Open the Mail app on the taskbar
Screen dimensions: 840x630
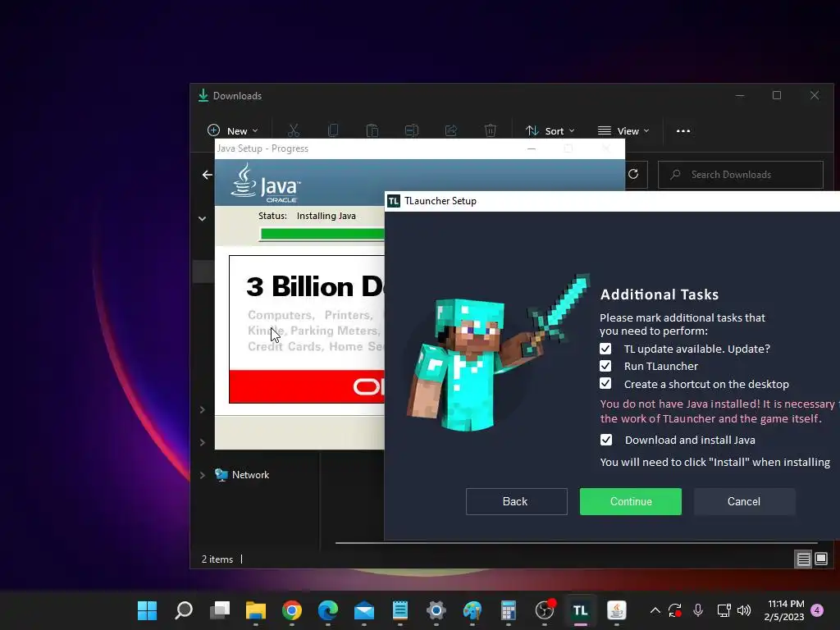(x=364, y=610)
